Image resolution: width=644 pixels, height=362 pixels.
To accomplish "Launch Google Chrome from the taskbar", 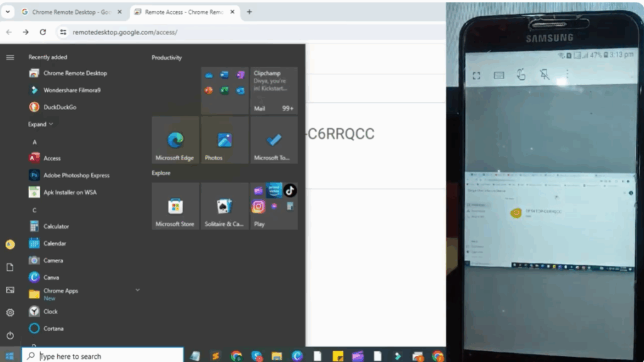I will point(236,355).
